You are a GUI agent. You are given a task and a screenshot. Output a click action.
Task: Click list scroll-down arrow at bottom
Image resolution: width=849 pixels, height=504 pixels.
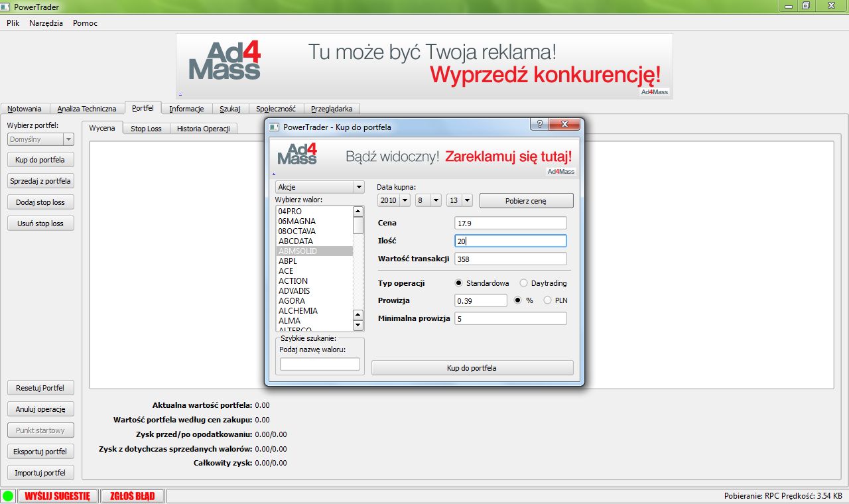358,326
